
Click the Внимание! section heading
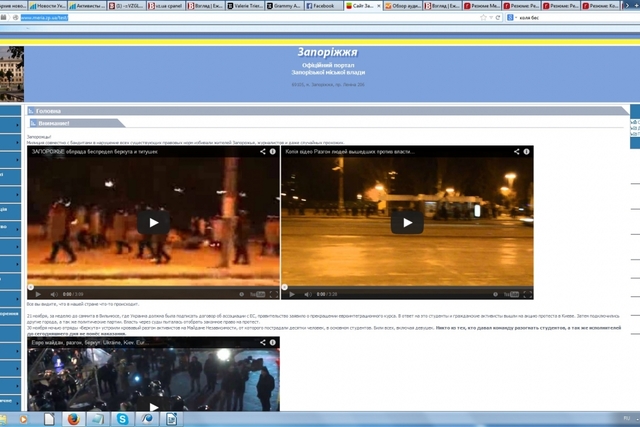pyautogui.click(x=54, y=123)
